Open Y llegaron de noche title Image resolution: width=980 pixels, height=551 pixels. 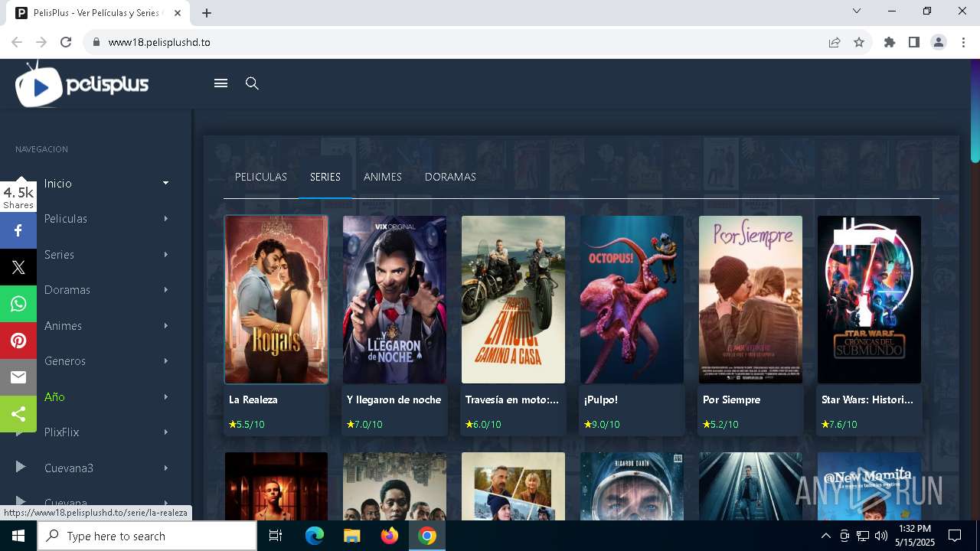coord(394,399)
